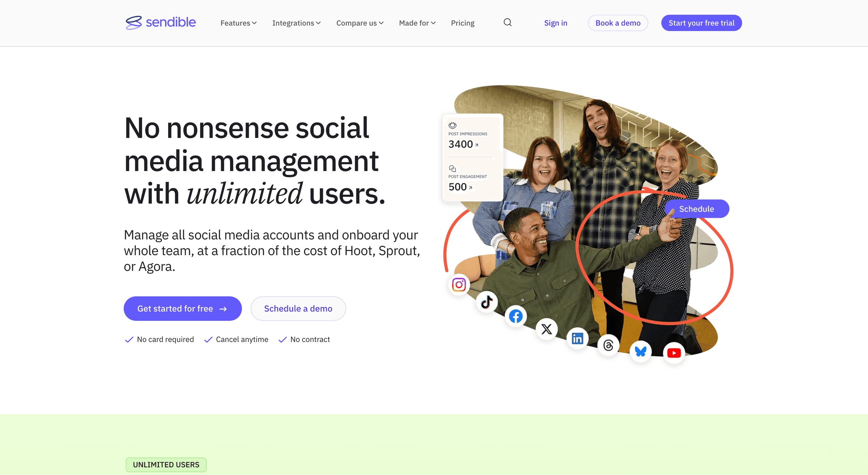Expand the Integrations dropdown
Screen dimensions: 868x475
point(297,23)
